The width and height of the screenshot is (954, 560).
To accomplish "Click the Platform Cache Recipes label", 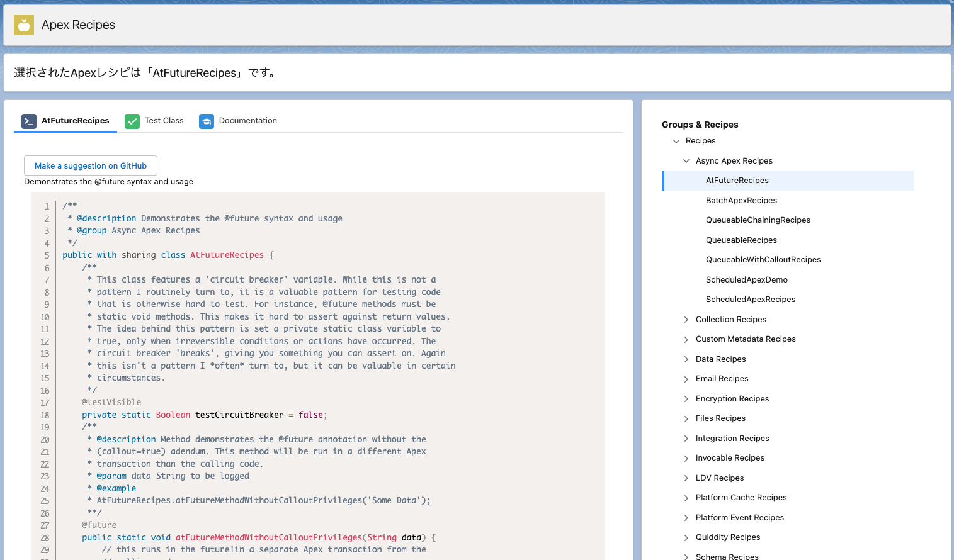I will pyautogui.click(x=741, y=498).
